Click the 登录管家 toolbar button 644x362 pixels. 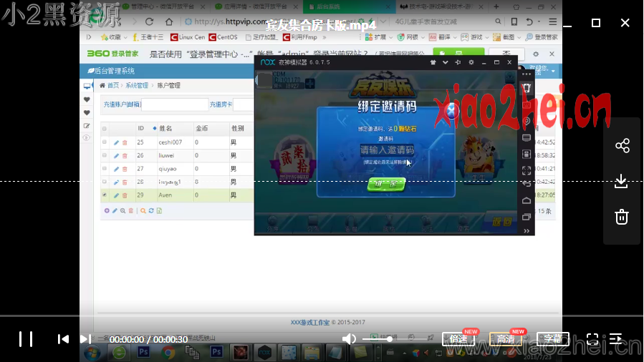coord(542,37)
